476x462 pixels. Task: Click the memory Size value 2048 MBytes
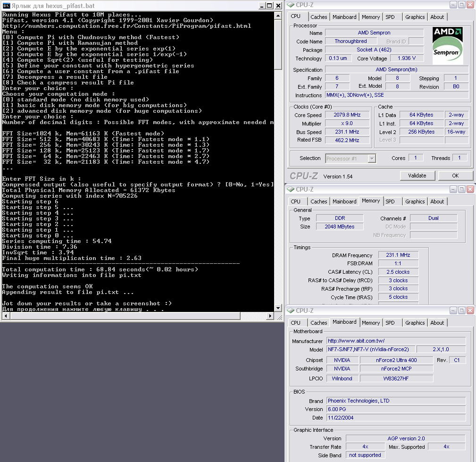coord(340,227)
